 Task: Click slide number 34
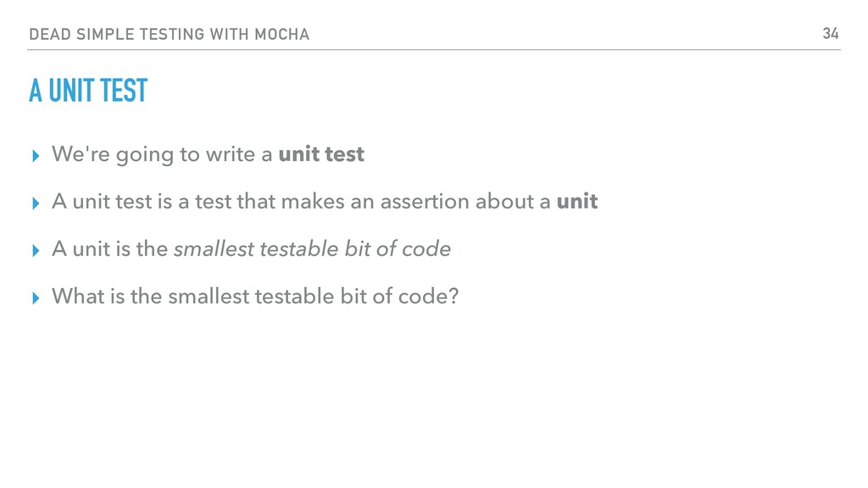831,34
